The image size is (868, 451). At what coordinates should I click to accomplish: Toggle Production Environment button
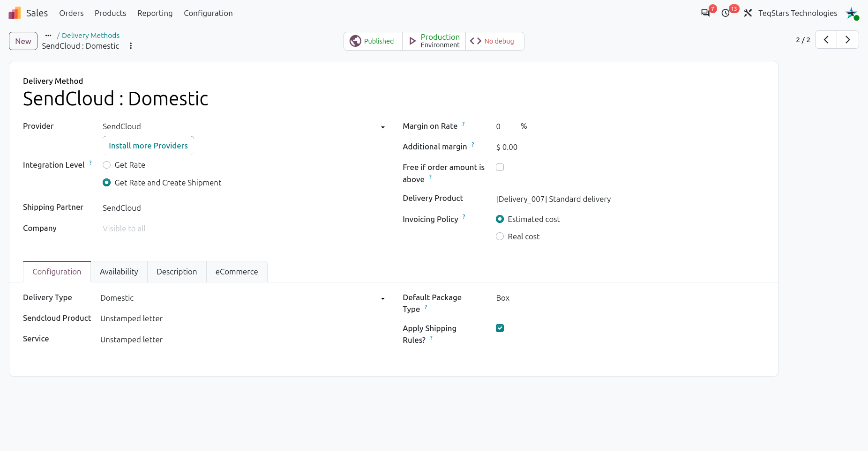pyautogui.click(x=434, y=41)
